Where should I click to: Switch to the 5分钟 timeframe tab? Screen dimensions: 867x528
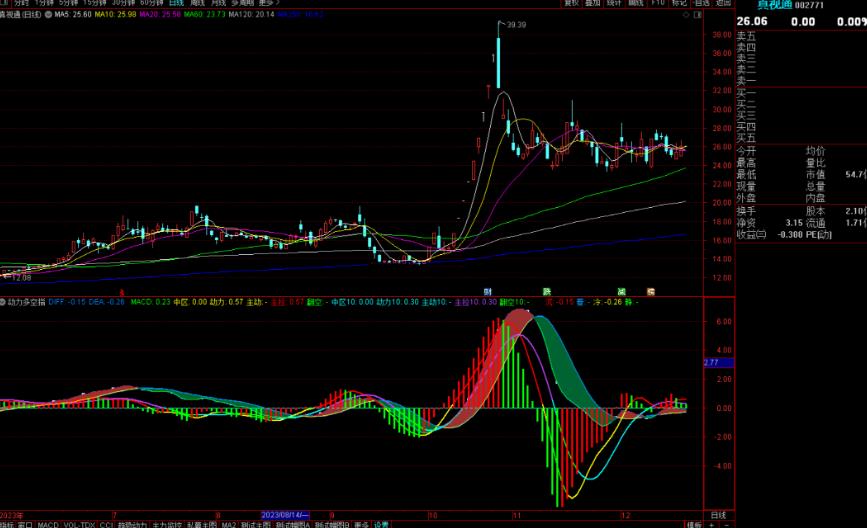tap(69, 3)
